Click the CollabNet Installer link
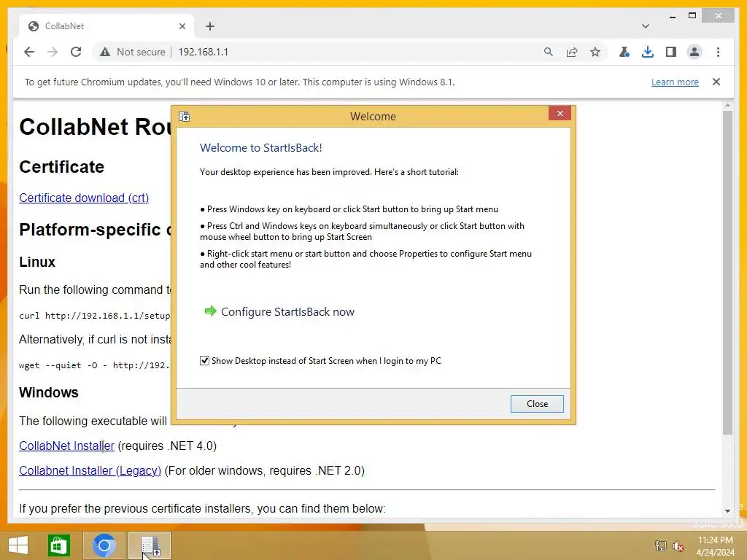The image size is (747, 560). (x=66, y=446)
